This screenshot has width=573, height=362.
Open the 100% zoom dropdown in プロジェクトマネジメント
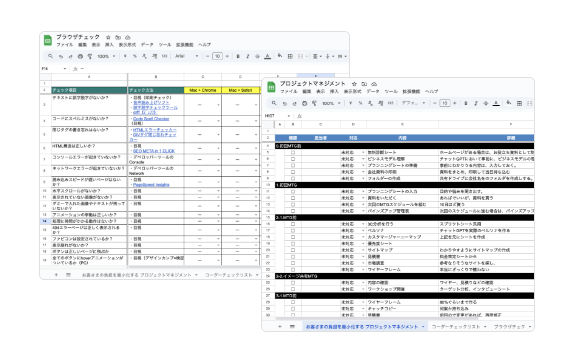pos(331,103)
